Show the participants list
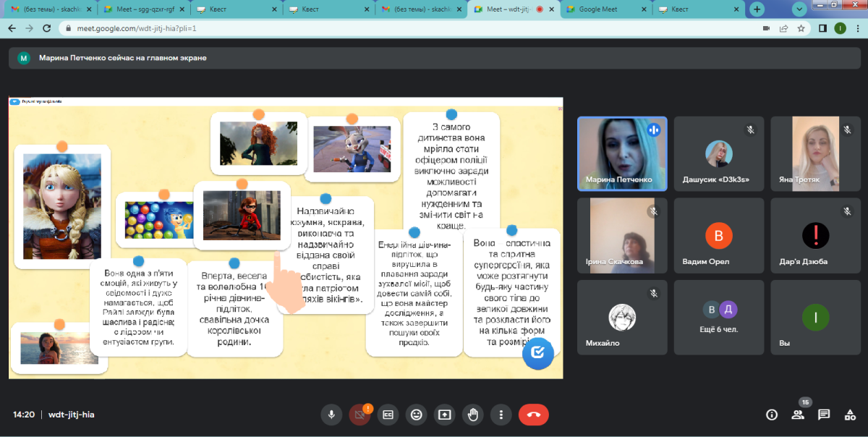The height and width of the screenshot is (437, 868). click(x=798, y=415)
